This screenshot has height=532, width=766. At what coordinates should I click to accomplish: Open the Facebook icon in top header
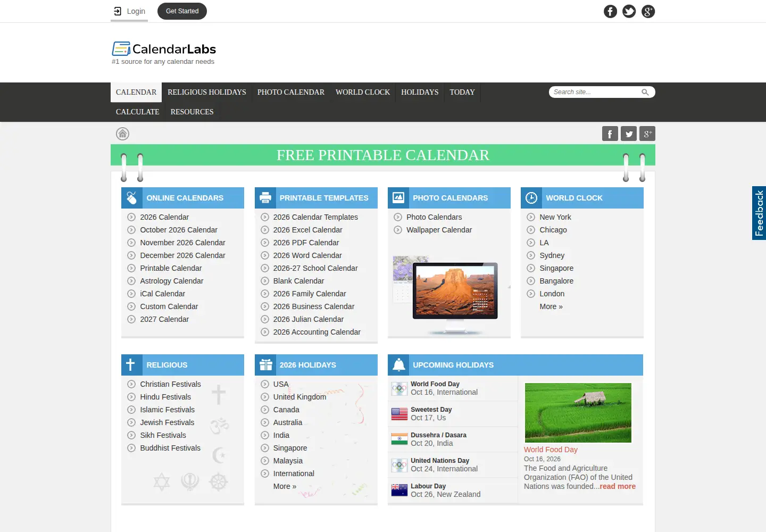610,11
